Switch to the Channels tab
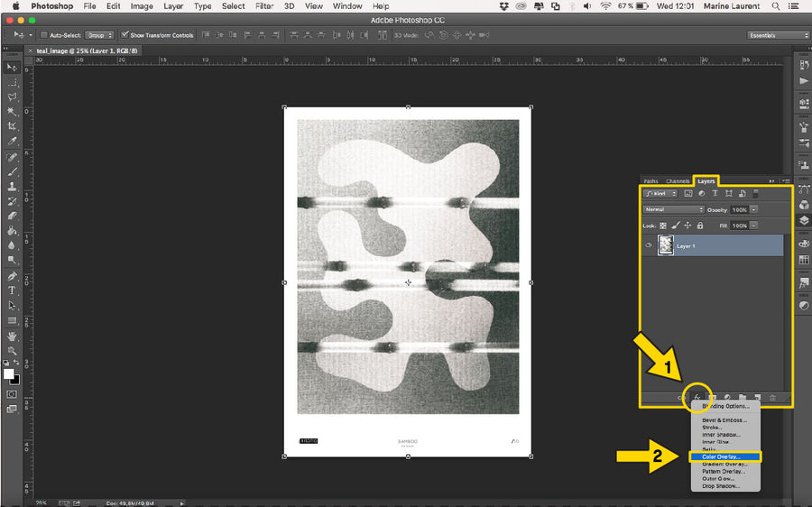 pyautogui.click(x=678, y=181)
